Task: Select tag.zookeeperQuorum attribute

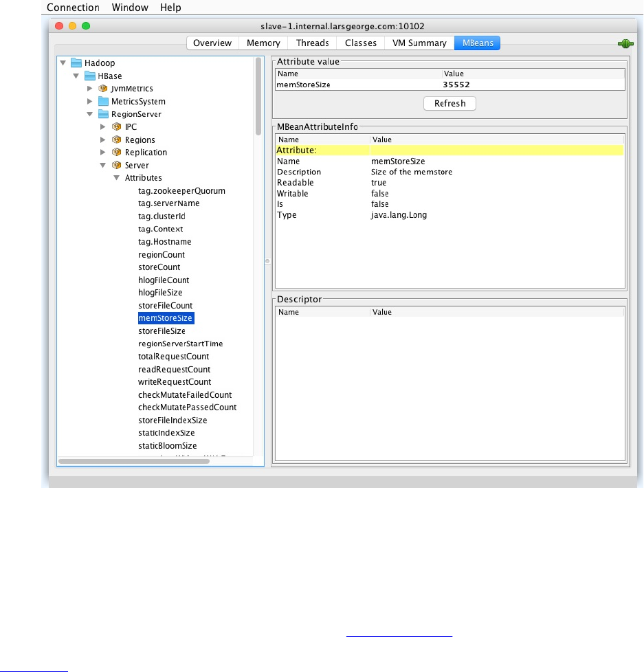Action: pyautogui.click(x=181, y=191)
